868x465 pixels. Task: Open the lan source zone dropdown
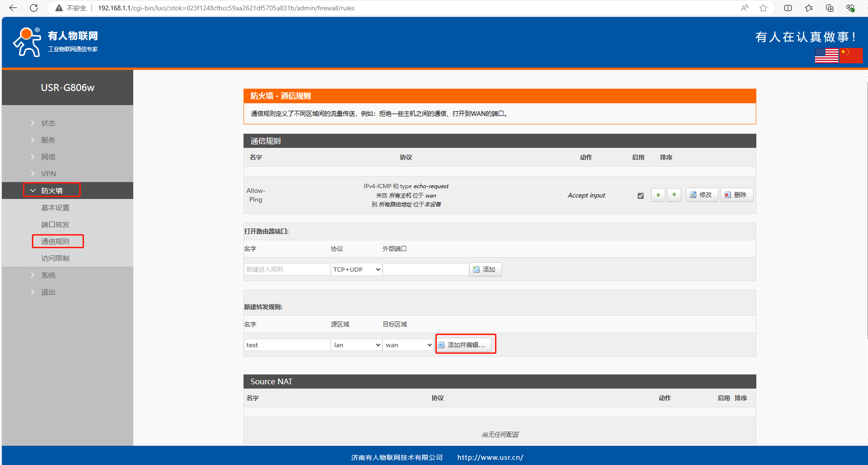[356, 345]
